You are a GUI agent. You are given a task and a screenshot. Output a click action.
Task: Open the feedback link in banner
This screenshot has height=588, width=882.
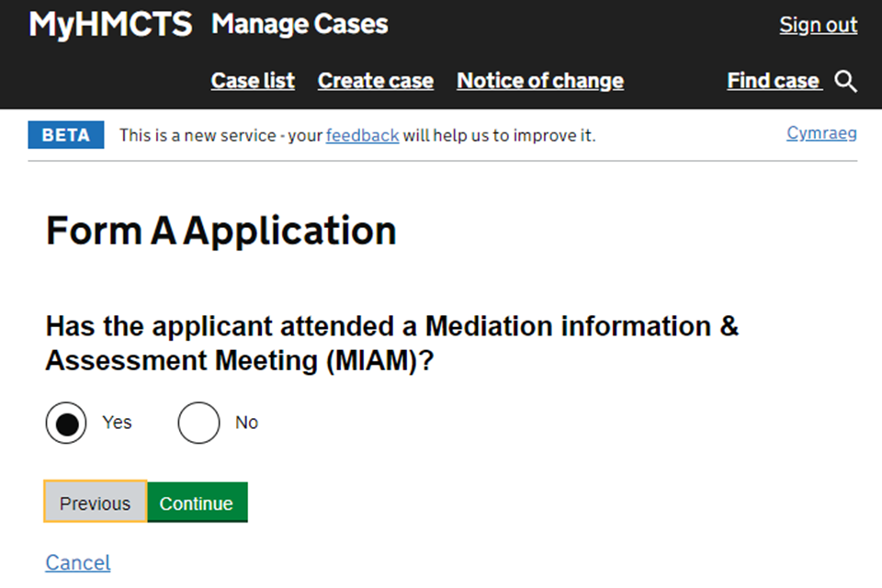pos(362,136)
